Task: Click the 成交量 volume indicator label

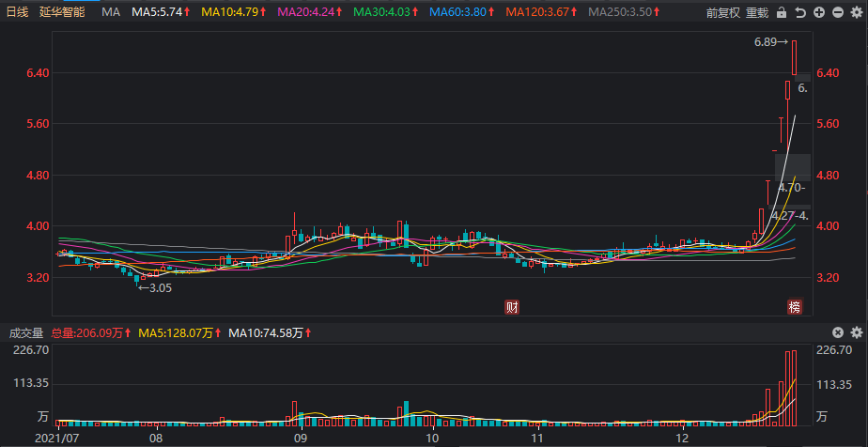Action: click(25, 333)
